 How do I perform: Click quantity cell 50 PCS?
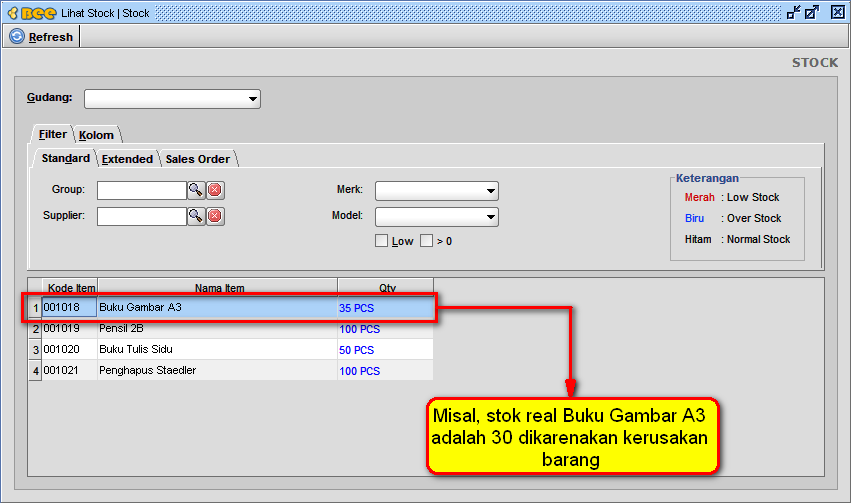click(385, 350)
